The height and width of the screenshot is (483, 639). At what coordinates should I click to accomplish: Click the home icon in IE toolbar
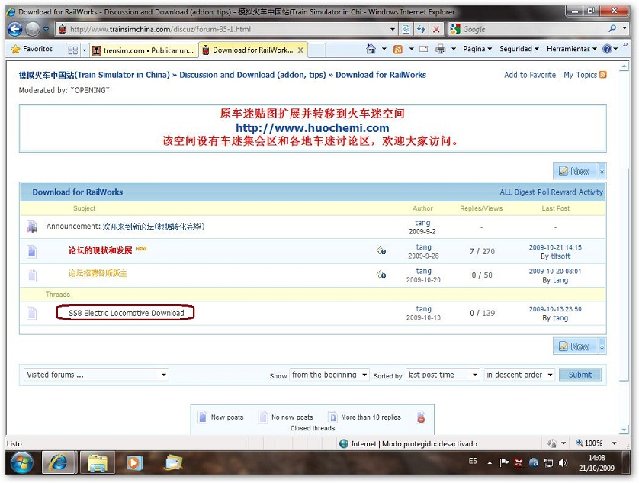click(371, 48)
